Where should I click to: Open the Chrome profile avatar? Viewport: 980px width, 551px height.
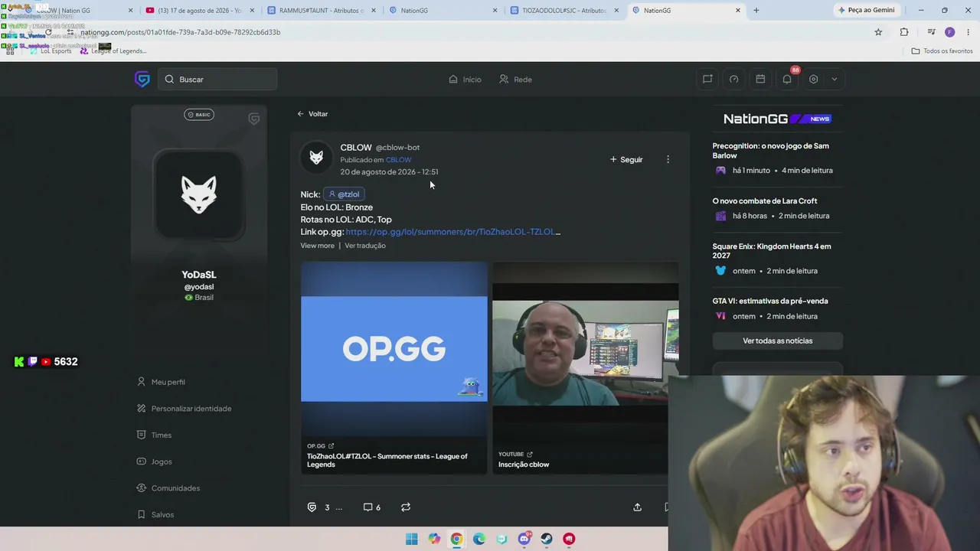click(950, 32)
